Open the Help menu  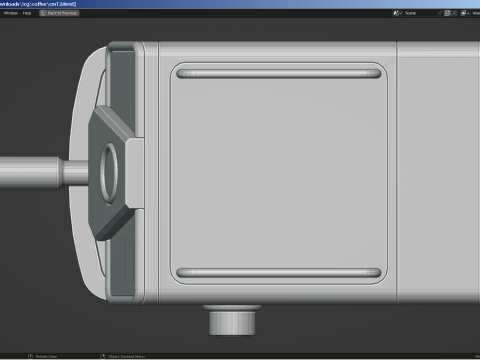tap(27, 13)
